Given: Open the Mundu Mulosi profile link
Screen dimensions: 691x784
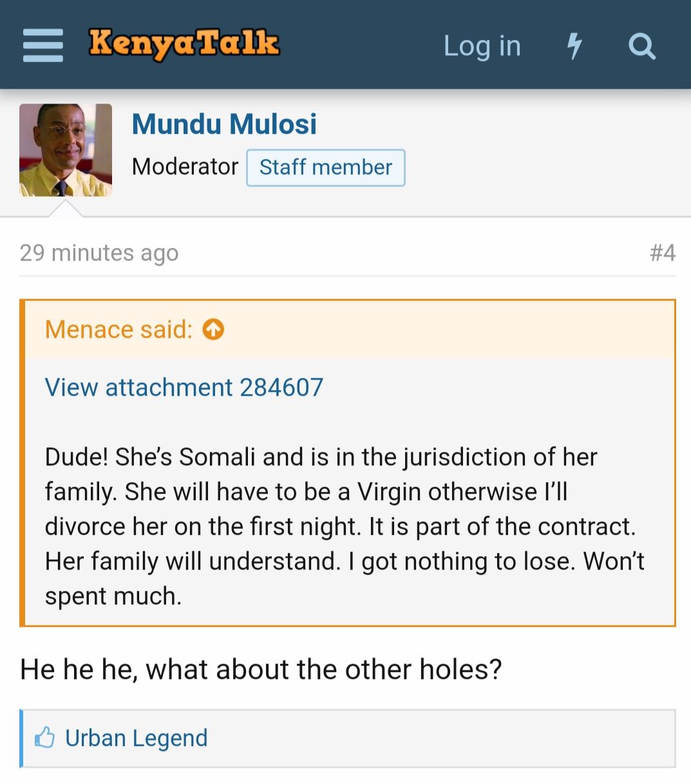Looking at the screenshot, I should 224,124.
